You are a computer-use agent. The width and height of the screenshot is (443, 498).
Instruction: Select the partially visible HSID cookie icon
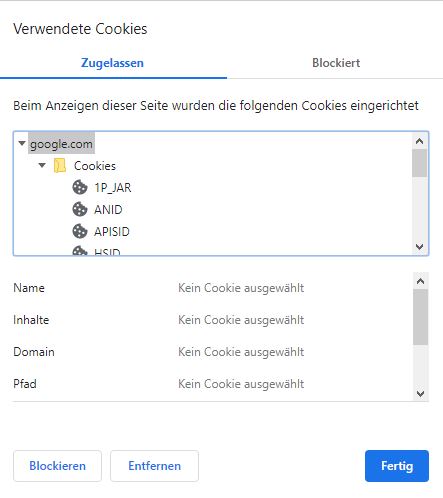(80, 251)
